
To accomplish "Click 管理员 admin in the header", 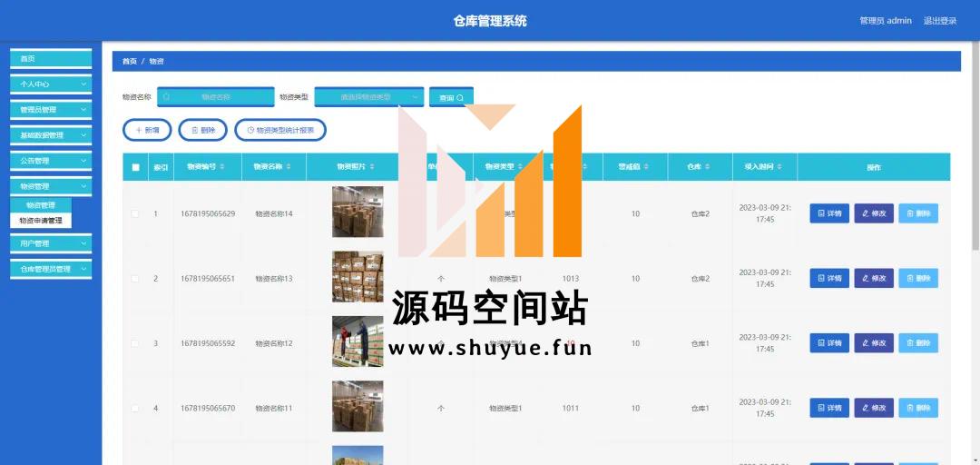I will (886, 21).
